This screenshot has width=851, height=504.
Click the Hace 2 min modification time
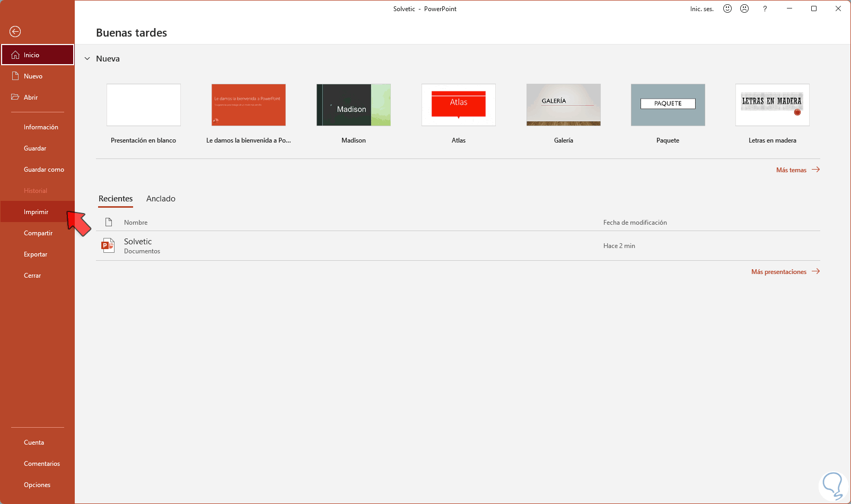[x=619, y=246]
